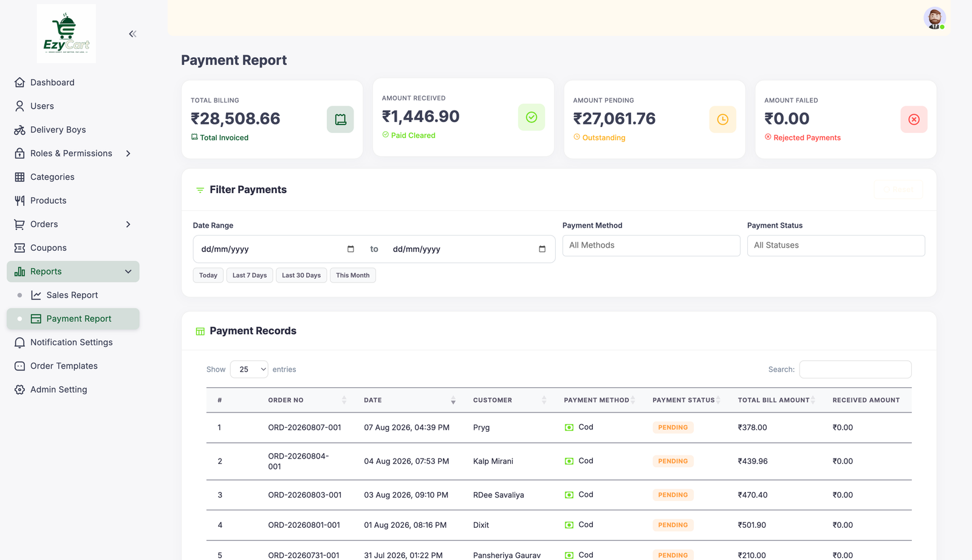Image resolution: width=972 pixels, height=560 pixels.
Task: Click the payment records Search field
Action: [855, 369]
